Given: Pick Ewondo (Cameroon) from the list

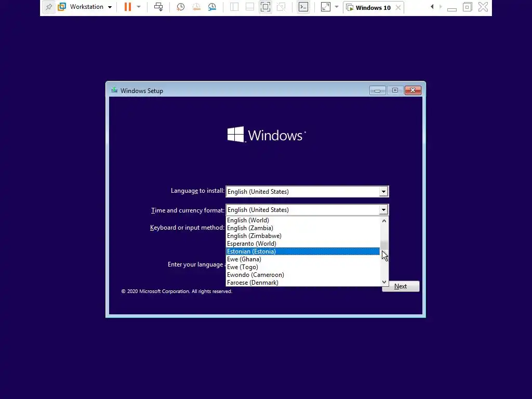Looking at the screenshot, I should pos(302,275).
